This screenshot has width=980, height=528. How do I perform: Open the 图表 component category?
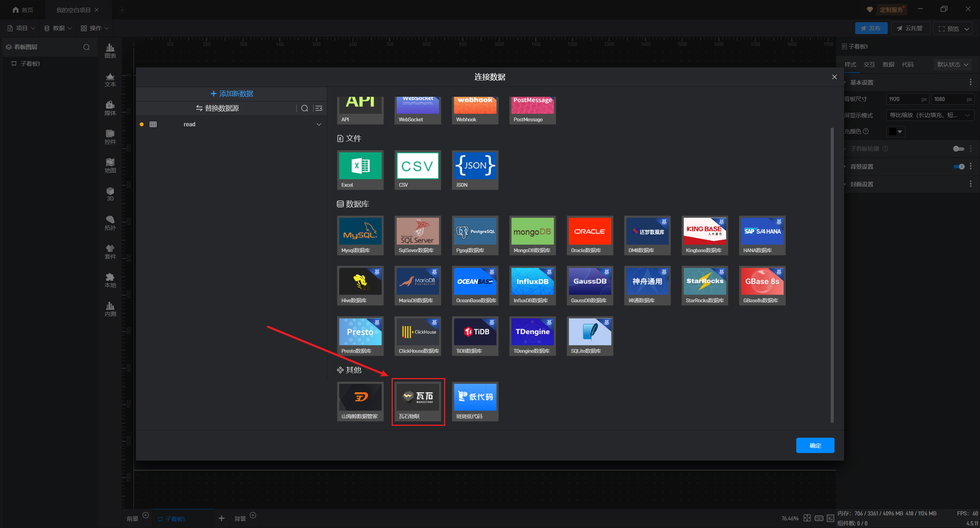[110, 51]
